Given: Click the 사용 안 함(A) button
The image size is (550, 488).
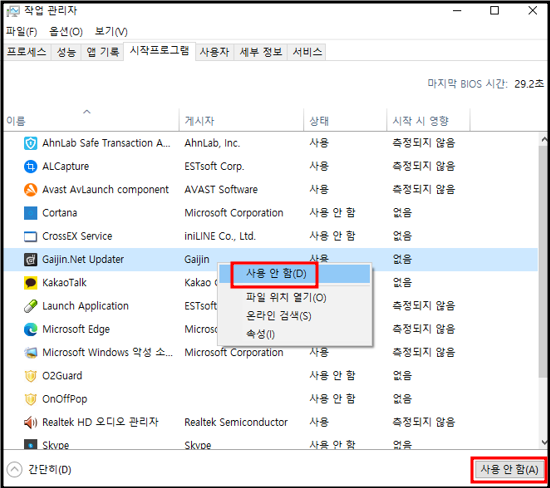Looking at the screenshot, I should pos(509,470).
